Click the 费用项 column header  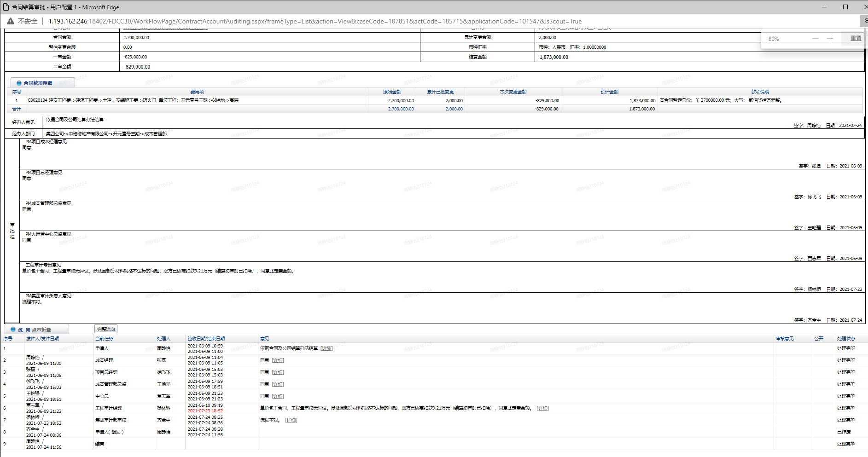pyautogui.click(x=197, y=92)
